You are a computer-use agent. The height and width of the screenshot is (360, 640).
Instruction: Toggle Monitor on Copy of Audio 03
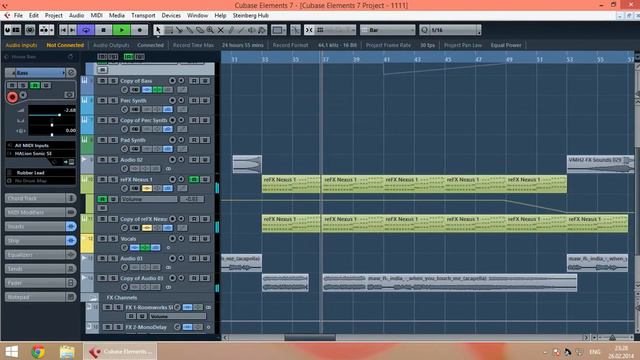point(182,278)
